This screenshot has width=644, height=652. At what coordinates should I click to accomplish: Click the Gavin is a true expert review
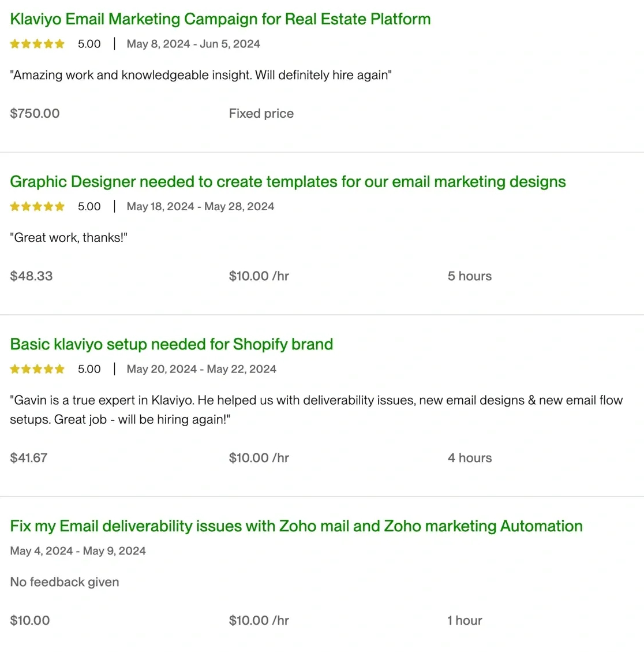[x=316, y=409]
